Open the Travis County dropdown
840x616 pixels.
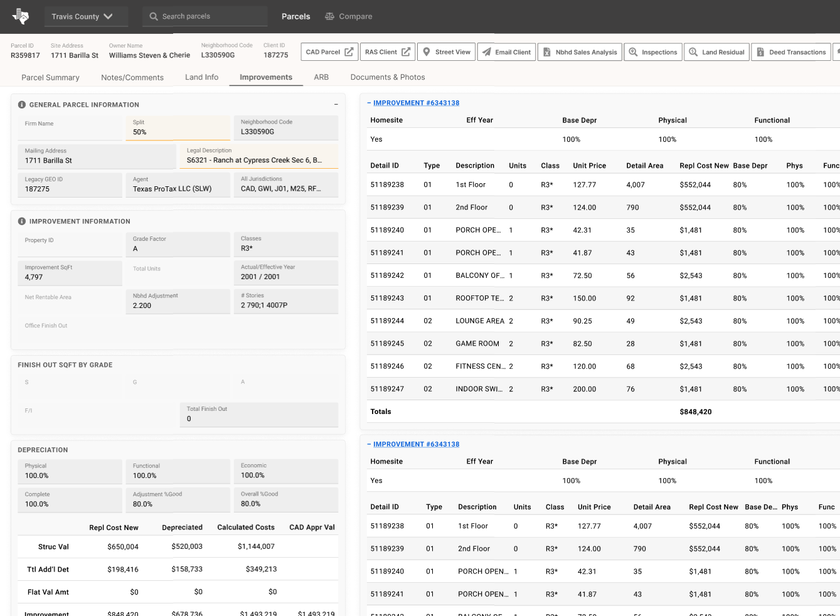click(86, 16)
